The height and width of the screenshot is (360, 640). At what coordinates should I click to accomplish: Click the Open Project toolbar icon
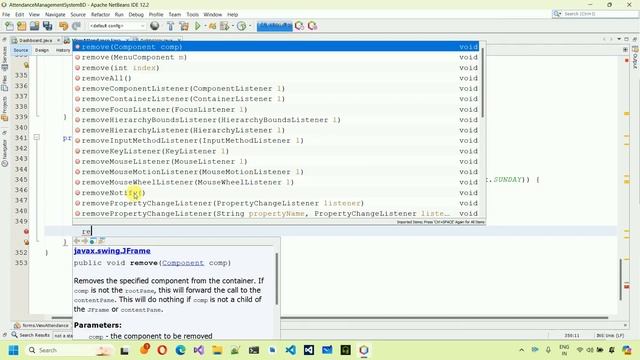click(35, 26)
